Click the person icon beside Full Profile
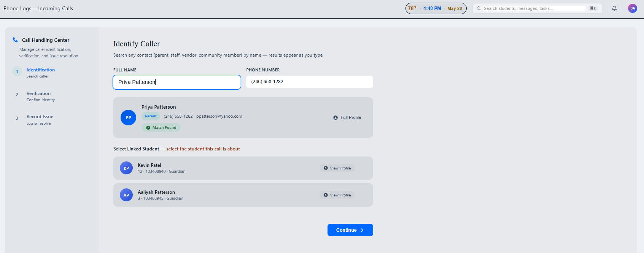 click(x=336, y=118)
